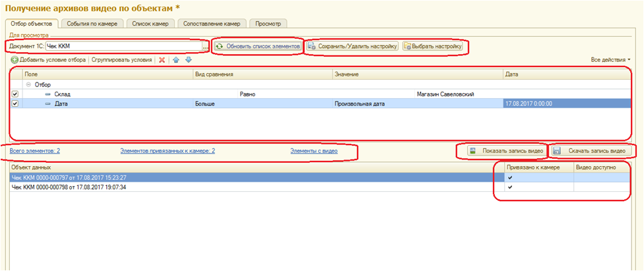Move condition up with blue up arrow
644x271 pixels.
click(x=176, y=60)
